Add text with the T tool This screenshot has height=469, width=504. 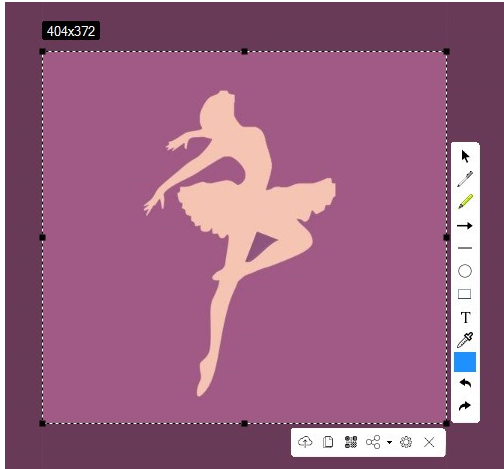[465, 317]
